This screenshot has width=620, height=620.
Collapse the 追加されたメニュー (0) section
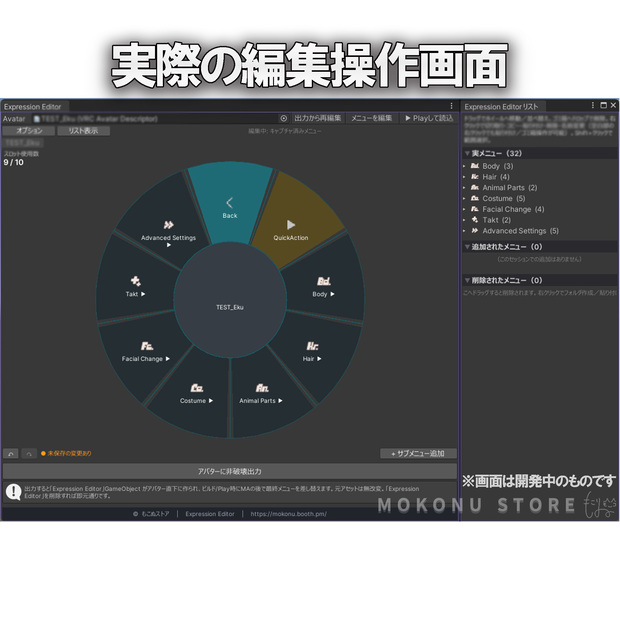point(467,247)
